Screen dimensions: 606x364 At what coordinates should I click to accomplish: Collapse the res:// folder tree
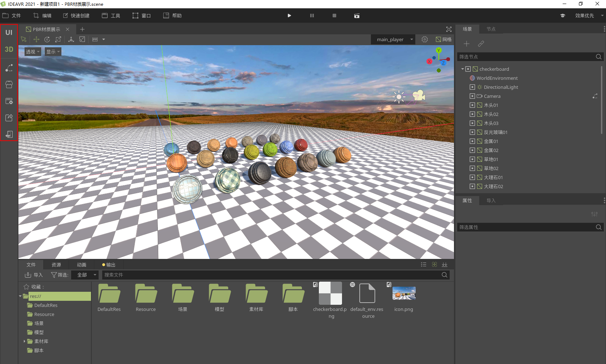pyautogui.click(x=21, y=296)
